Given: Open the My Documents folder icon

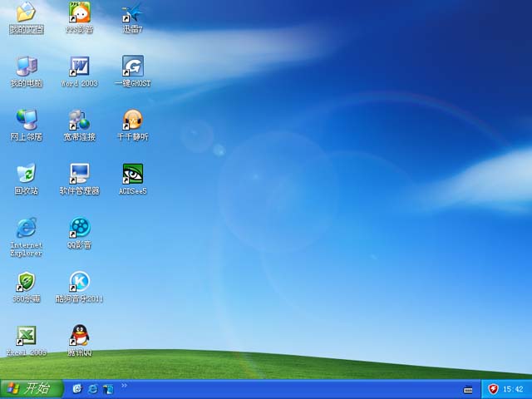Looking at the screenshot, I should click(x=26, y=12).
